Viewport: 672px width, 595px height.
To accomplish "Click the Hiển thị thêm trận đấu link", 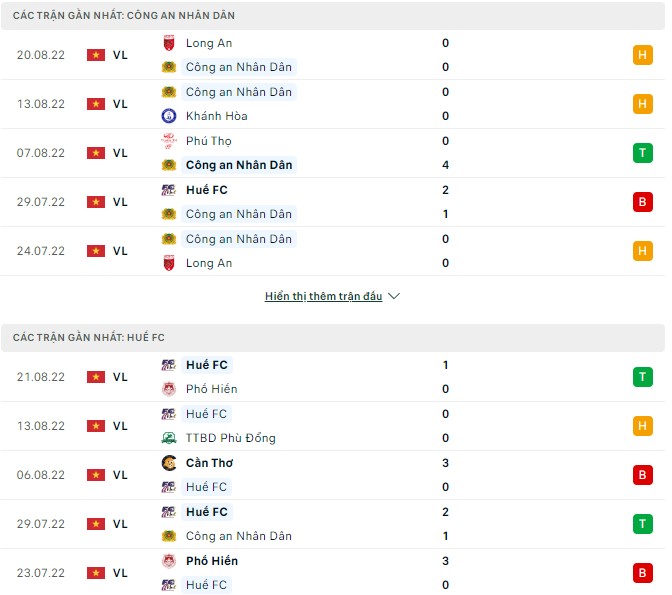I will pyautogui.click(x=323, y=297).
